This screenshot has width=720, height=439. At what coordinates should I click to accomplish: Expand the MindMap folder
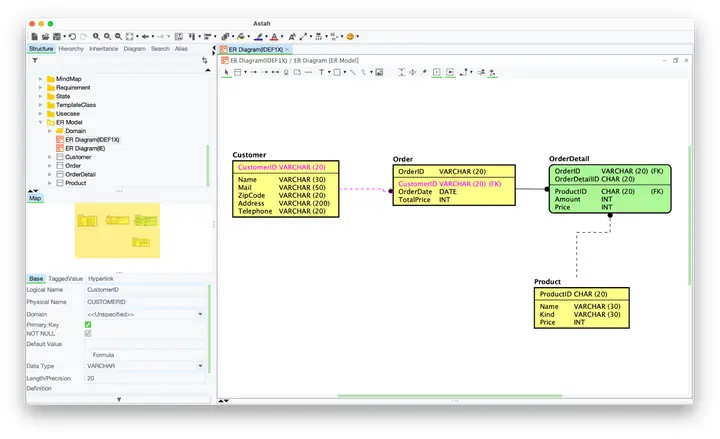(x=40, y=79)
